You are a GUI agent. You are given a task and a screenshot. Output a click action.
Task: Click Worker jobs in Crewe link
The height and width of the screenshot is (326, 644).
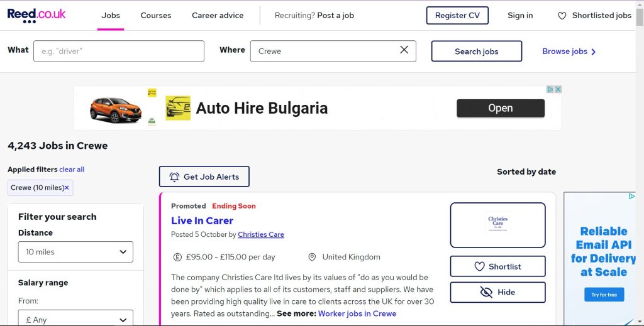[357, 313]
